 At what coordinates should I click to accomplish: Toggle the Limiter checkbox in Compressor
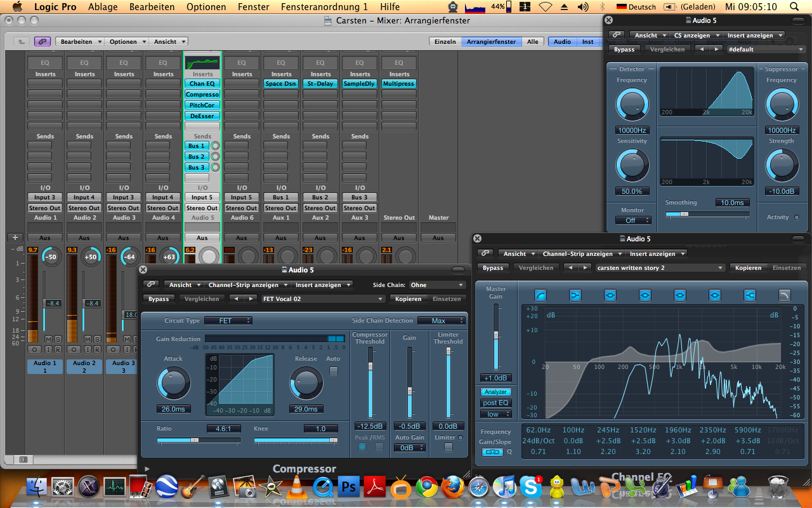point(449,447)
